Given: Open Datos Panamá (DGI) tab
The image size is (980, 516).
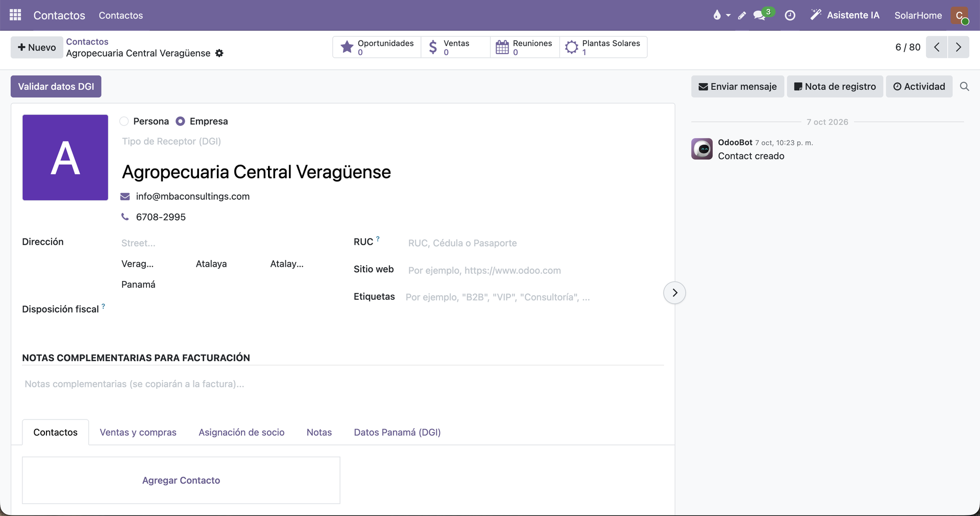Looking at the screenshot, I should (397, 432).
